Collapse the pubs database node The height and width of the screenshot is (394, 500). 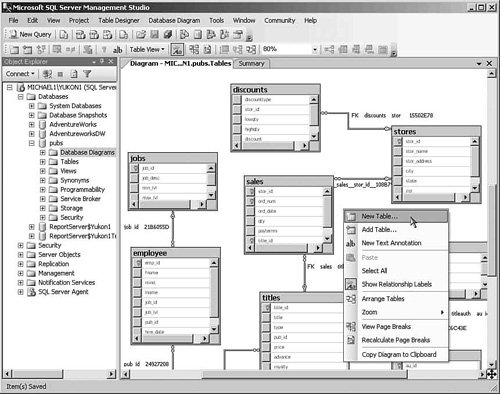[x=32, y=143]
